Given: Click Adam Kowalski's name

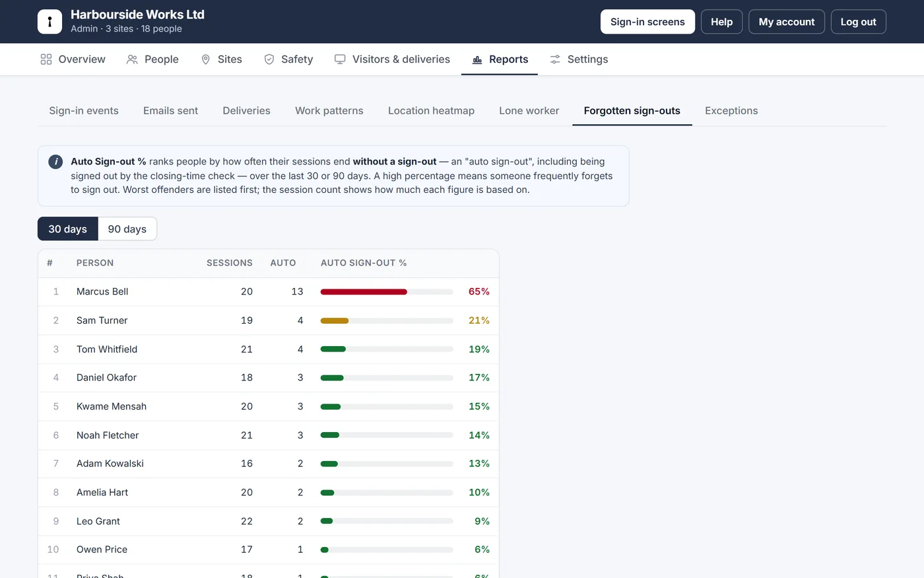Looking at the screenshot, I should 110,463.
